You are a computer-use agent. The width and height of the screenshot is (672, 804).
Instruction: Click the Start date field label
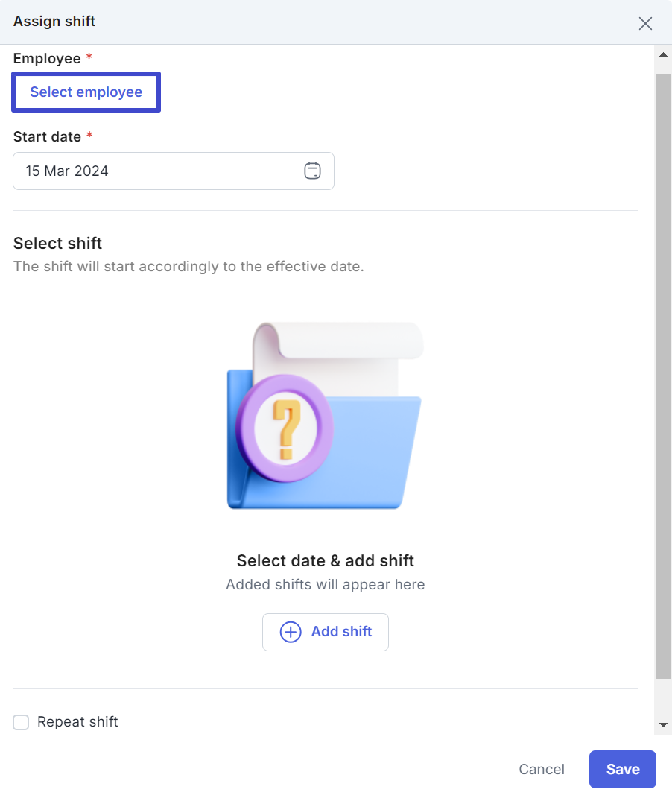click(47, 137)
